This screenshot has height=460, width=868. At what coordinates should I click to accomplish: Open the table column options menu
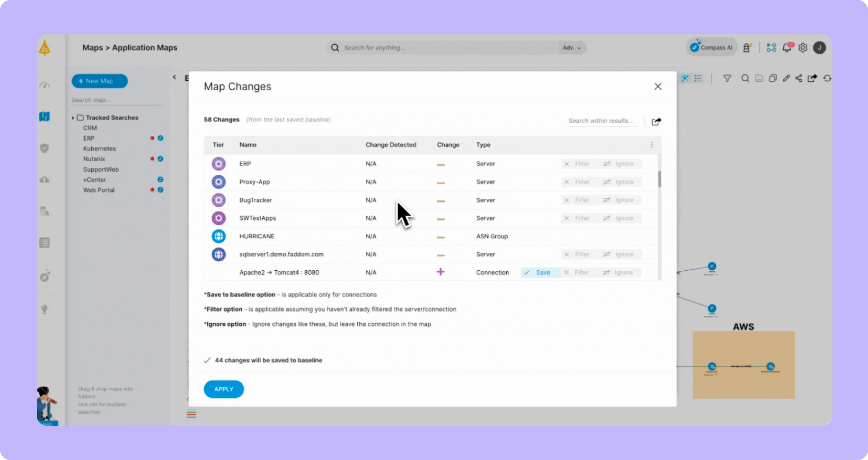click(x=652, y=145)
